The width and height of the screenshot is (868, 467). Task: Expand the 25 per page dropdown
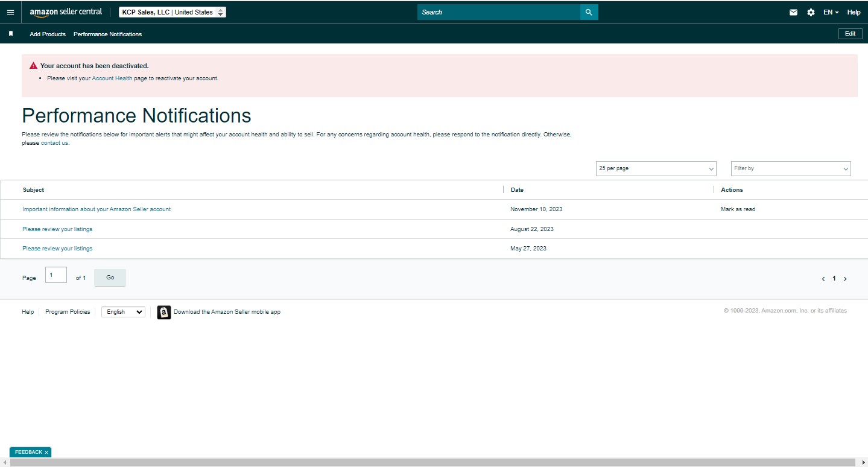pos(656,168)
